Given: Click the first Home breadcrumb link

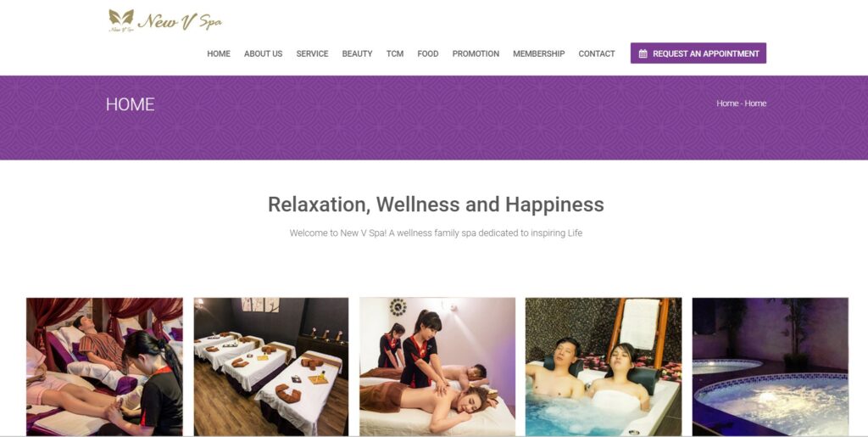Looking at the screenshot, I should (727, 104).
